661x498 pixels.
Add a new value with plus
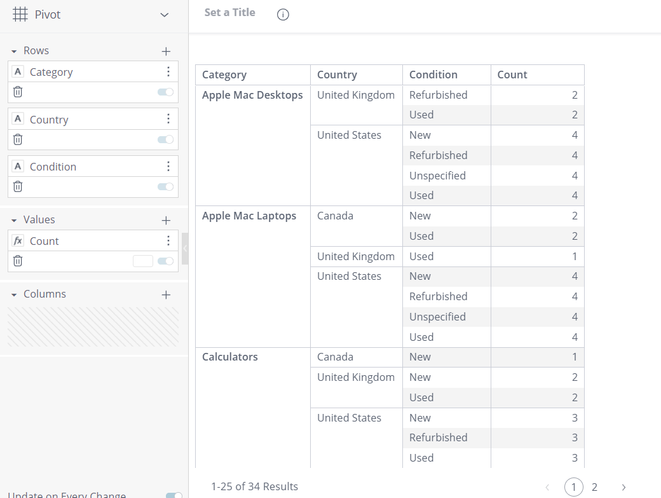click(166, 220)
